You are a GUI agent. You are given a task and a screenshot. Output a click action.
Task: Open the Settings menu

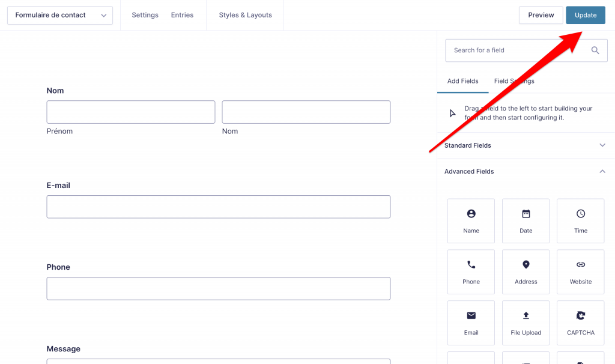coord(145,15)
